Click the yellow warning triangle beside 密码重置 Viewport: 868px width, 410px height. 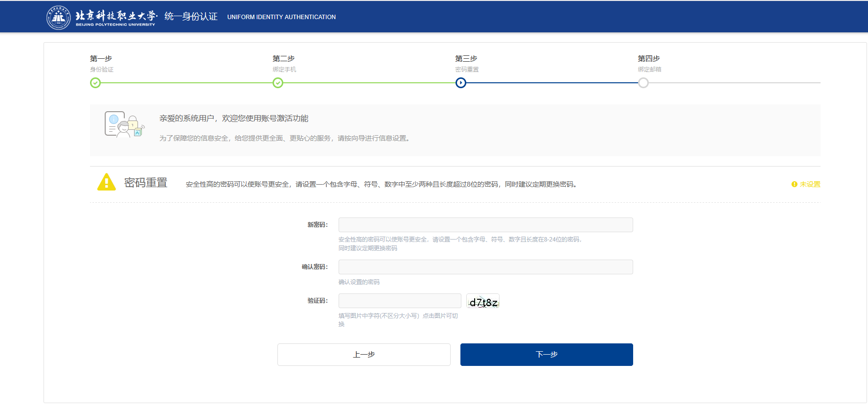pyautogui.click(x=106, y=182)
